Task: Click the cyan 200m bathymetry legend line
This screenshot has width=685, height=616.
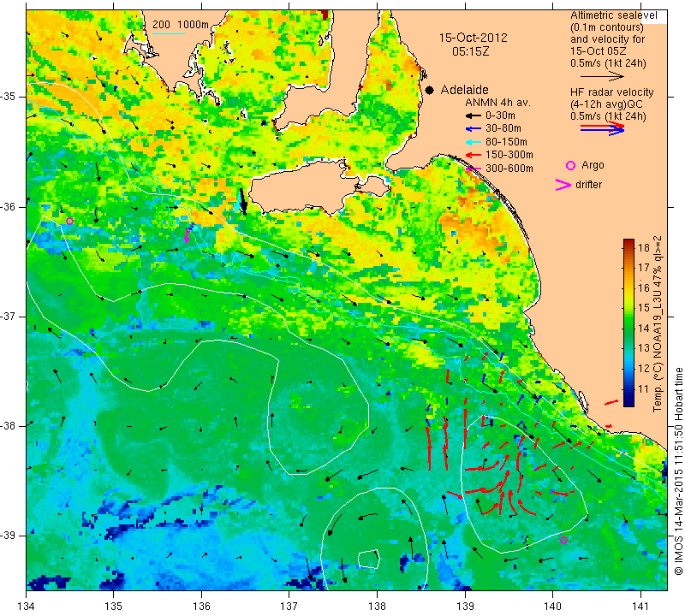Action: click(169, 33)
